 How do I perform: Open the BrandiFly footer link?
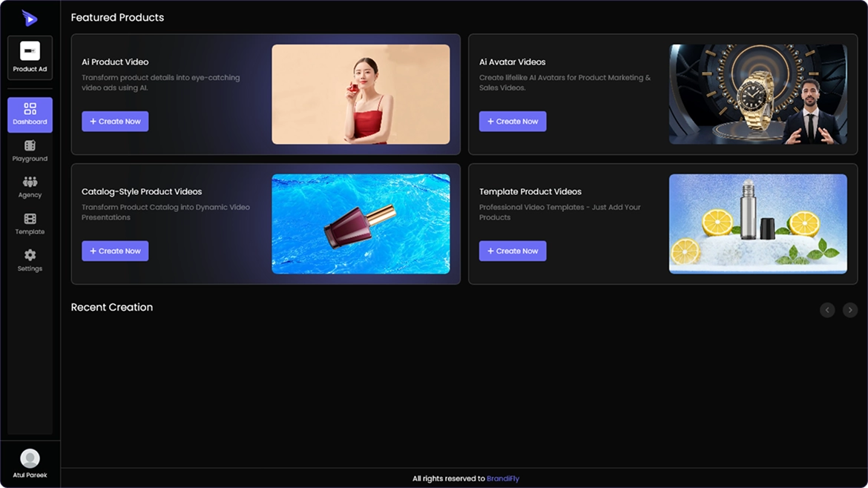[x=503, y=478]
